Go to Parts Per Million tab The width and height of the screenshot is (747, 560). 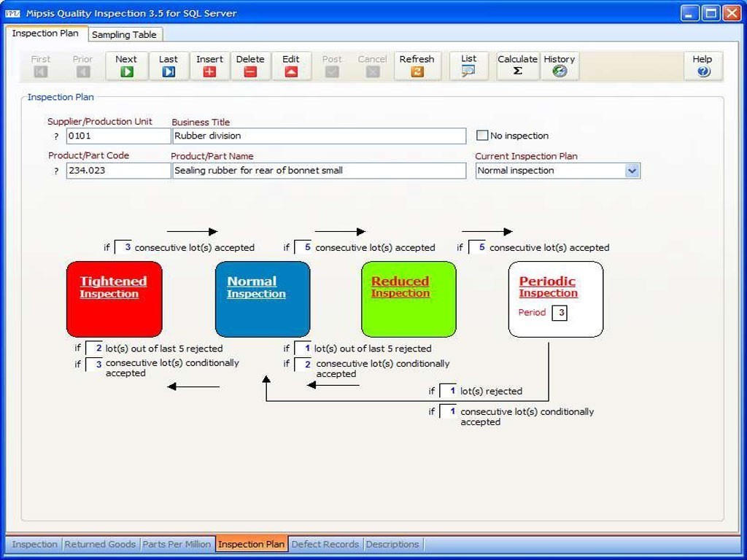coord(177,544)
